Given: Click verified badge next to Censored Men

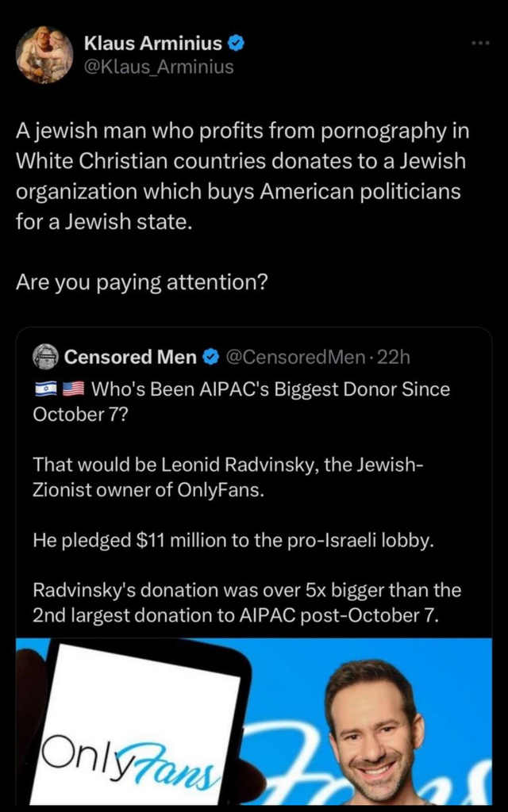Looking at the screenshot, I should (x=211, y=358).
